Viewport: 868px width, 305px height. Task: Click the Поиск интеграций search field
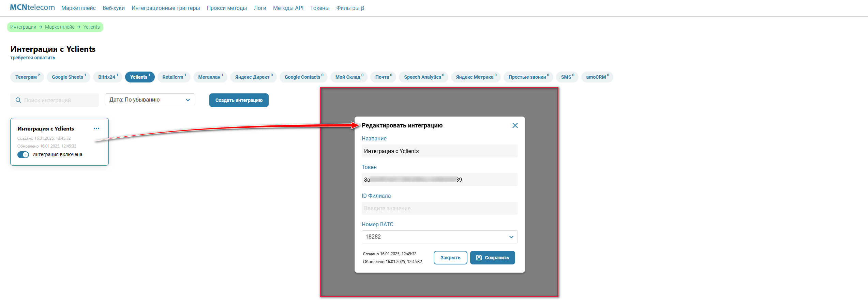pos(55,100)
